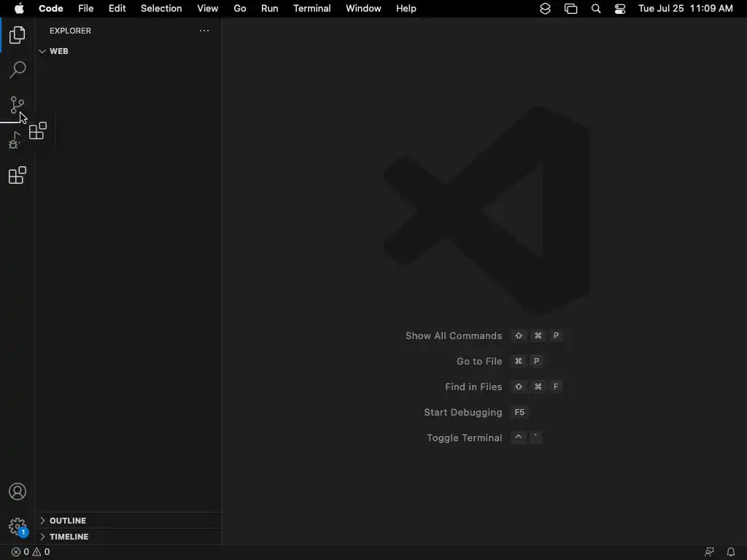Screen dimensions: 747x560
Task: Open the Go menu
Action: pos(240,9)
